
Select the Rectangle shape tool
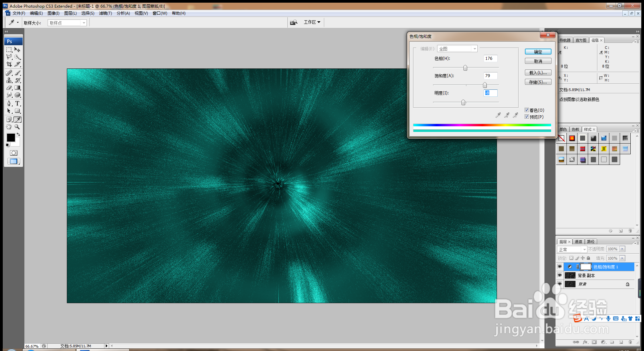point(18,111)
